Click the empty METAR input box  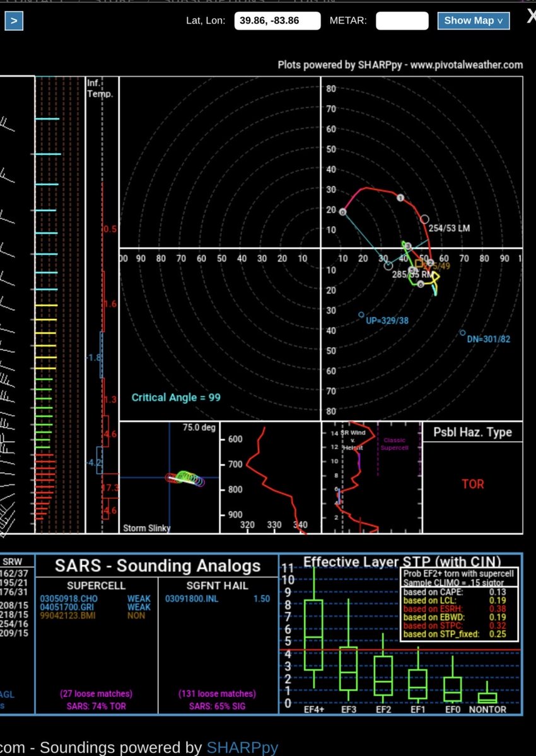tap(402, 21)
